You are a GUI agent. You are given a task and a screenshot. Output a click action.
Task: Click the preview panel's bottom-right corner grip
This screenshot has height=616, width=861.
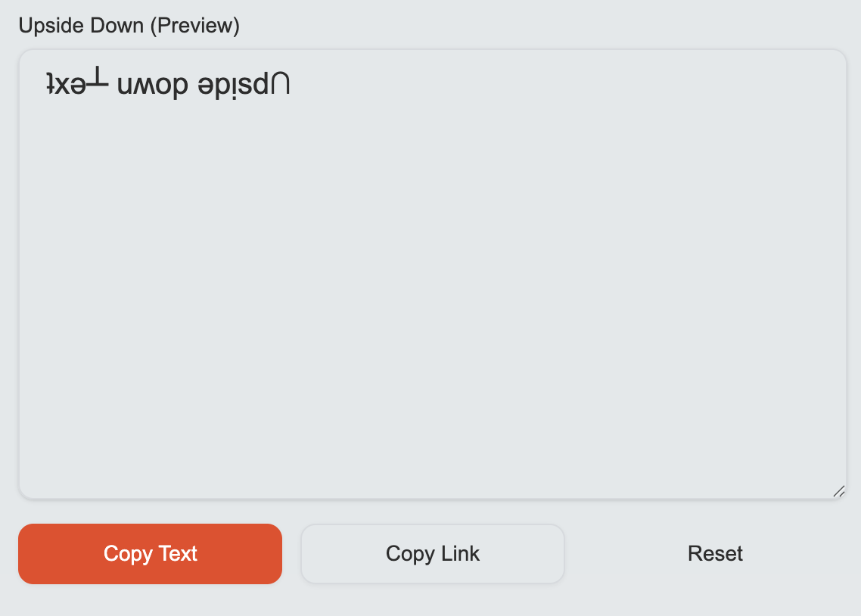click(x=837, y=492)
